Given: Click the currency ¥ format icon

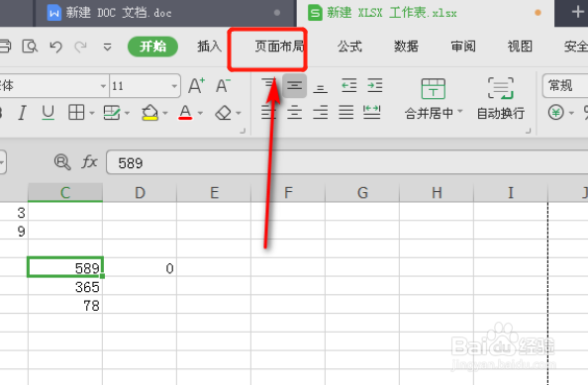Looking at the screenshot, I should coord(555,113).
